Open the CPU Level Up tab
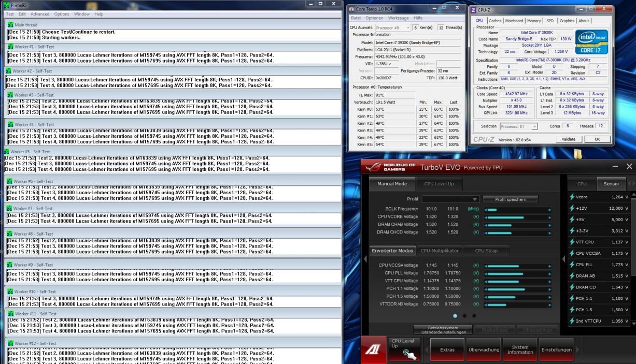The height and width of the screenshot is (364, 636). tap(440, 184)
